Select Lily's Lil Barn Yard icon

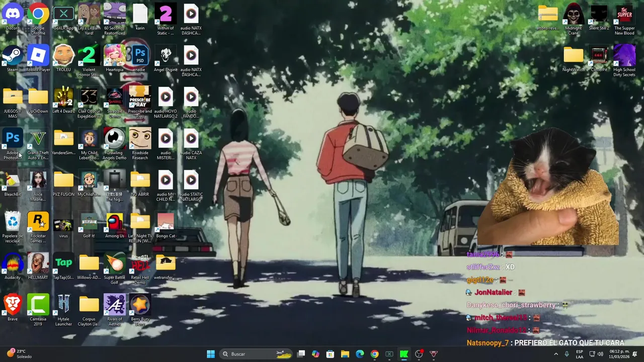click(89, 19)
